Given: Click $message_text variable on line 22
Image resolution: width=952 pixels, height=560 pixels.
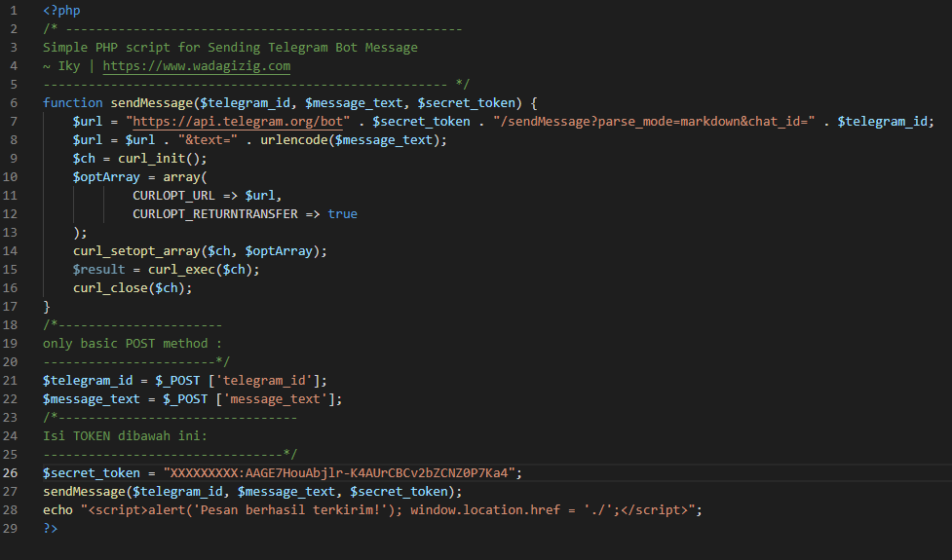Looking at the screenshot, I should 91,398.
